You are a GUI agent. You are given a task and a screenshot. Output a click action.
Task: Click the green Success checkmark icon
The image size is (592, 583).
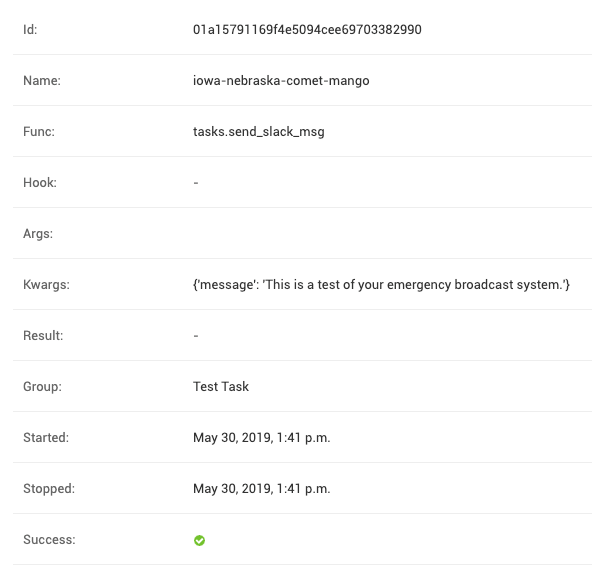click(199, 540)
